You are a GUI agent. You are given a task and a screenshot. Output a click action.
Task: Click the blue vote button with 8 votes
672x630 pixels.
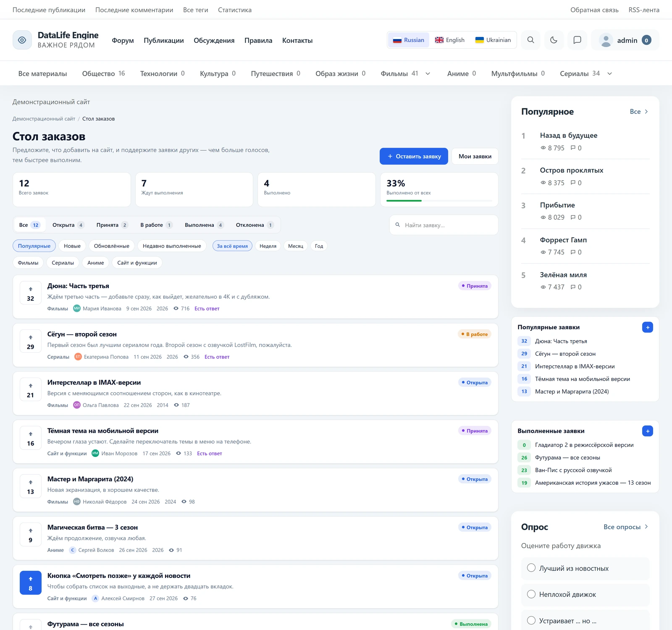[x=31, y=583]
